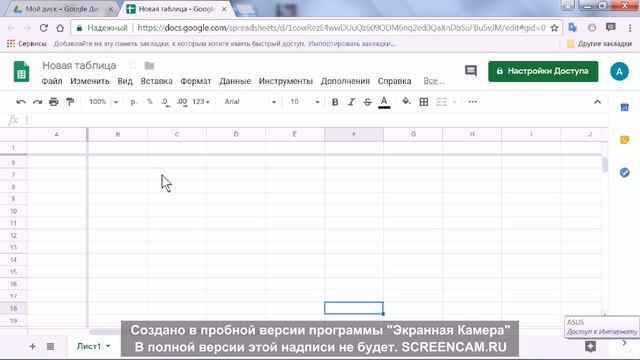Click the move to folder icon
640x360 pixels.
[x=149, y=66]
